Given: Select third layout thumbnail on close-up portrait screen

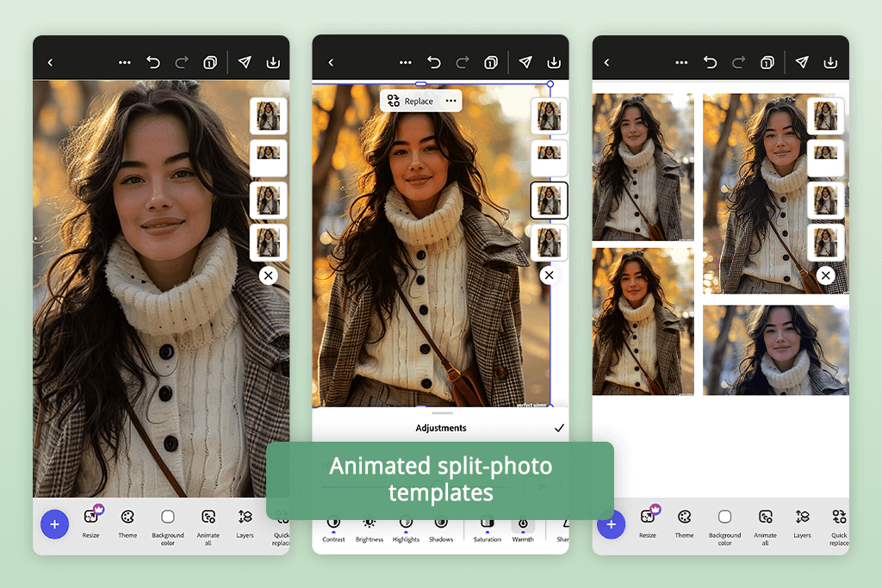Looking at the screenshot, I should coord(269,200).
